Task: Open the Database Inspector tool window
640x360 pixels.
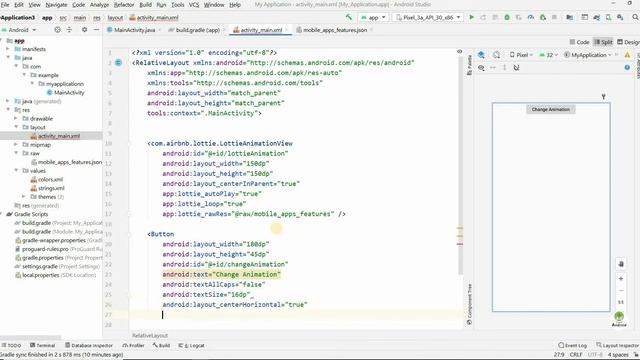Action: pos(89,345)
